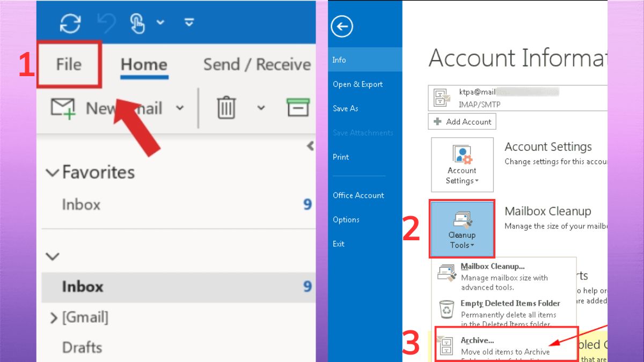Image resolution: width=644 pixels, height=362 pixels.
Task: Open Office Account page
Action: [x=358, y=195]
